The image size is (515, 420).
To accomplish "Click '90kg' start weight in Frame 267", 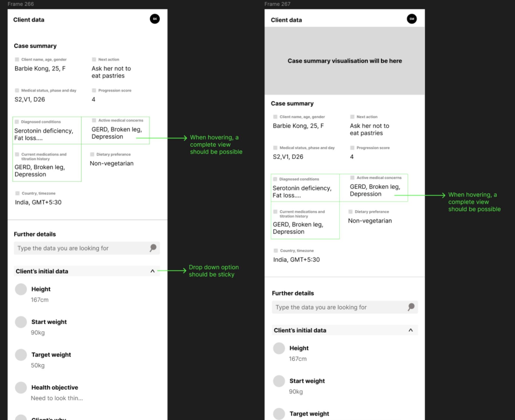I will pos(296,392).
